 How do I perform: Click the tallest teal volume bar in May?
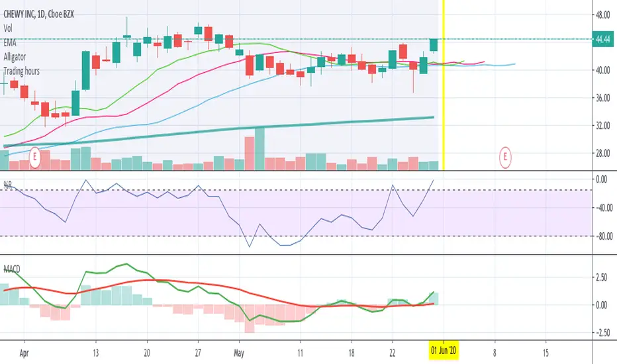click(x=260, y=149)
